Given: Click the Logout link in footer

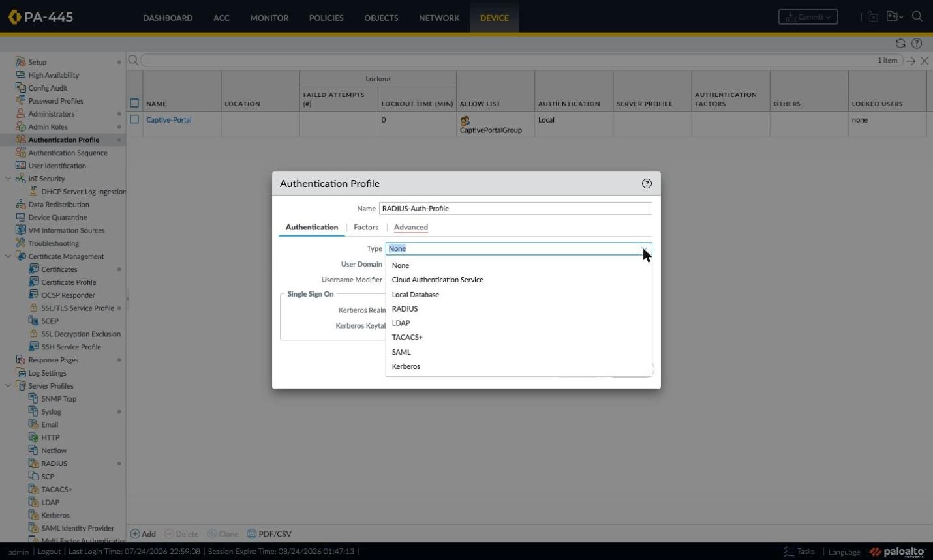Looking at the screenshot, I should click(49, 552).
